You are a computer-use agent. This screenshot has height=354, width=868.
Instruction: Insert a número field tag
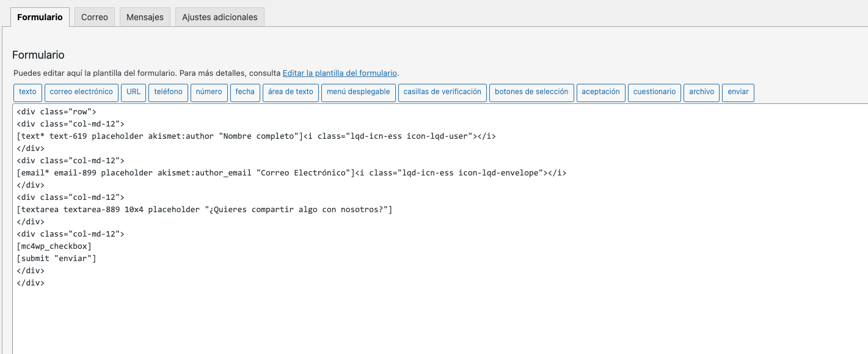click(209, 92)
